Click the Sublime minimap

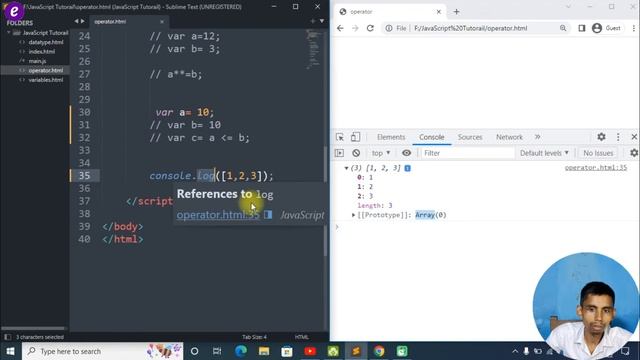tap(313, 49)
